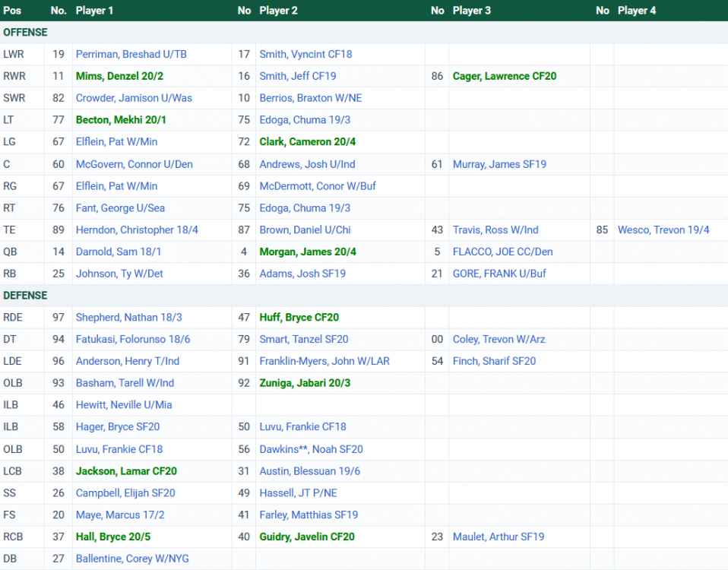Open Hewitt, Neville U/Mia link
This screenshot has height=570, width=728.
(124, 405)
